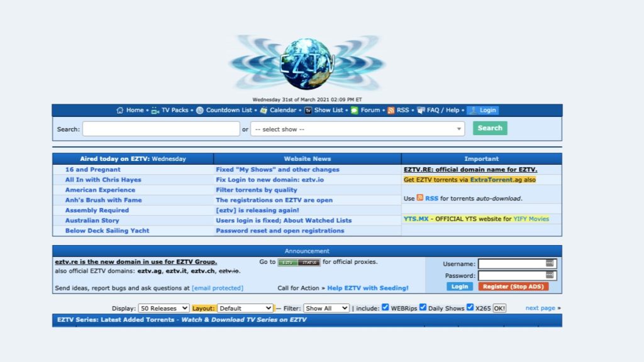644x362 pixels.
Task: Click the Countdown List globe icon
Action: (199, 110)
